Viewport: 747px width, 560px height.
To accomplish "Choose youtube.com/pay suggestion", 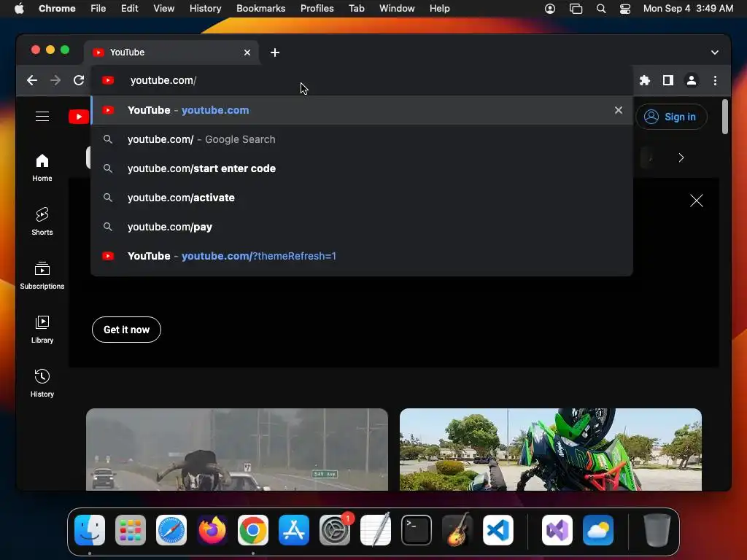I will click(x=362, y=227).
